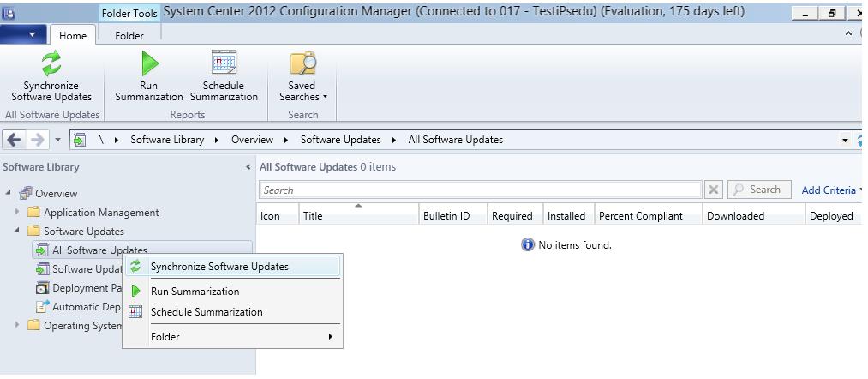The image size is (868, 379).
Task: Click calendar icon in context menu
Action: click(x=135, y=312)
